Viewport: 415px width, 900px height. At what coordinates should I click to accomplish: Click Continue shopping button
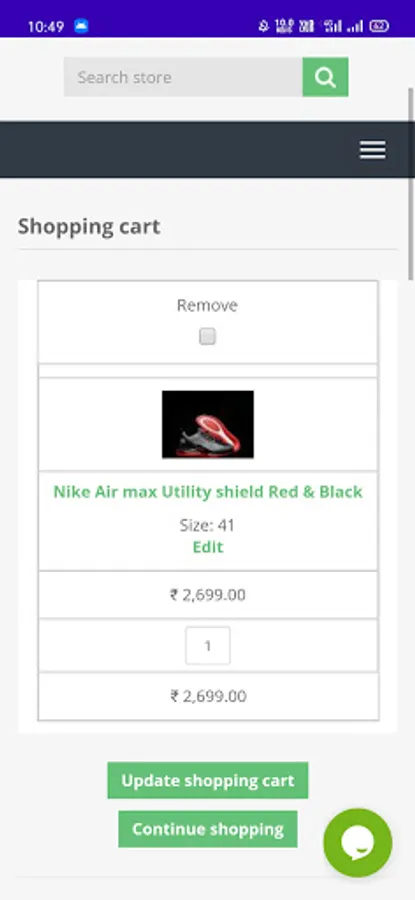coord(208,829)
